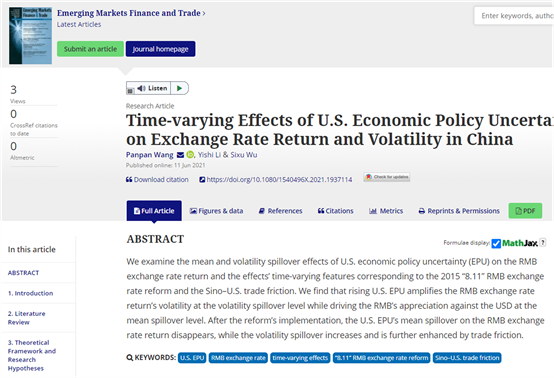Open the green ORCID icon near author name
554x378 pixels.
click(x=190, y=155)
